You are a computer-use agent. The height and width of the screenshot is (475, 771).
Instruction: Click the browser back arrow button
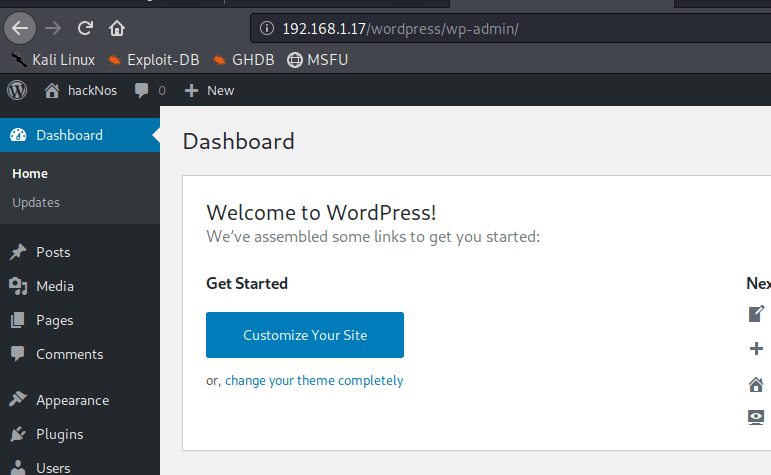coord(20,28)
